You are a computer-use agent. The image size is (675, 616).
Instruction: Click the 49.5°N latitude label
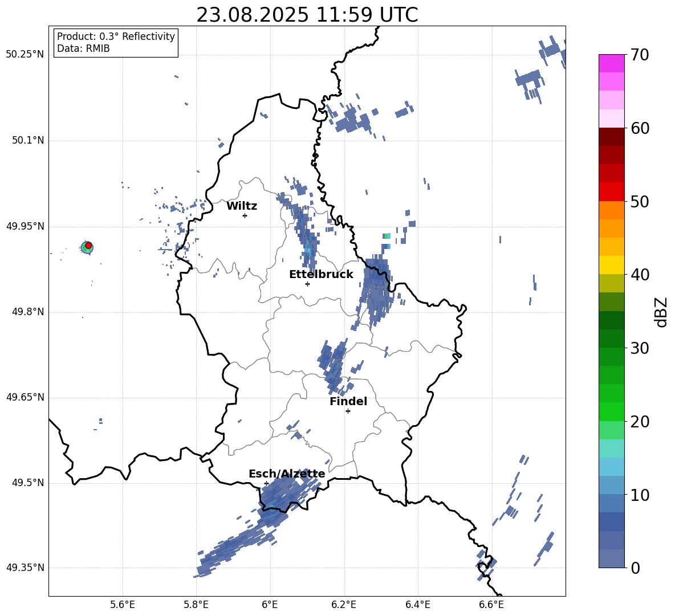pos(28,483)
